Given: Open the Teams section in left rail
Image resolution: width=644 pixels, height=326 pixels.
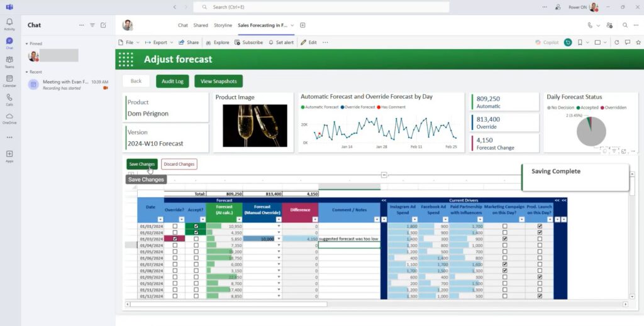Looking at the screenshot, I should pos(9,61).
